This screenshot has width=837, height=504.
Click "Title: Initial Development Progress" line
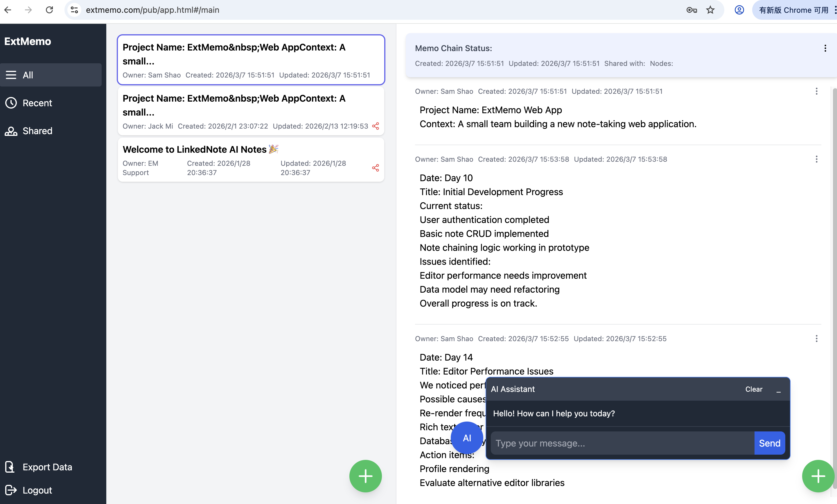click(x=491, y=192)
